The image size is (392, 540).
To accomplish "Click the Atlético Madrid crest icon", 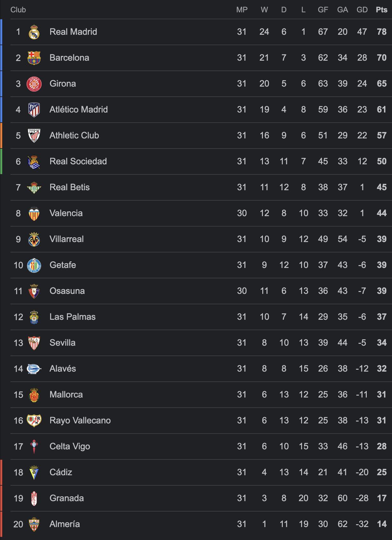I will [x=34, y=110].
